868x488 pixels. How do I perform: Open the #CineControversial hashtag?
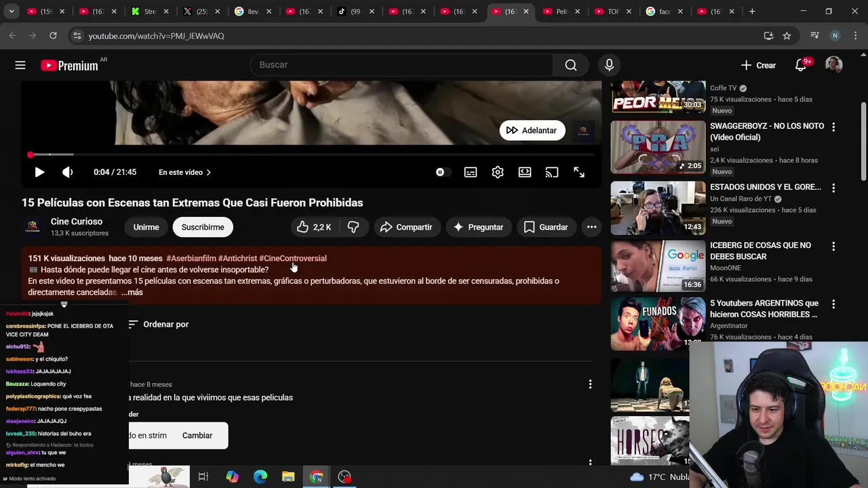[293, 258]
